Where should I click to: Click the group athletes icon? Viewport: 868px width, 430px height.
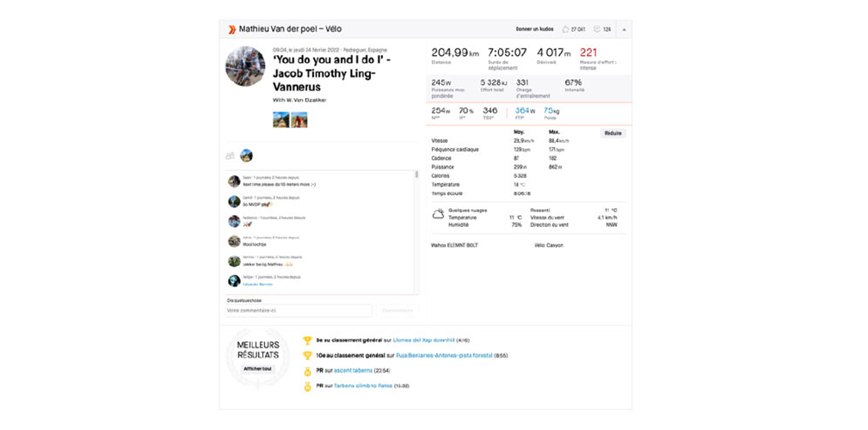[x=230, y=156]
